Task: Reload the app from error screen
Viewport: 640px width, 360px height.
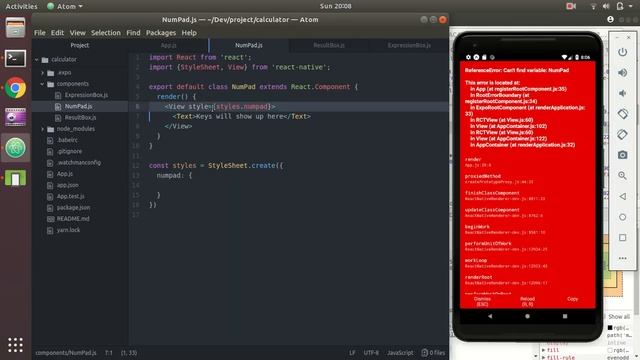Action: [x=527, y=301]
